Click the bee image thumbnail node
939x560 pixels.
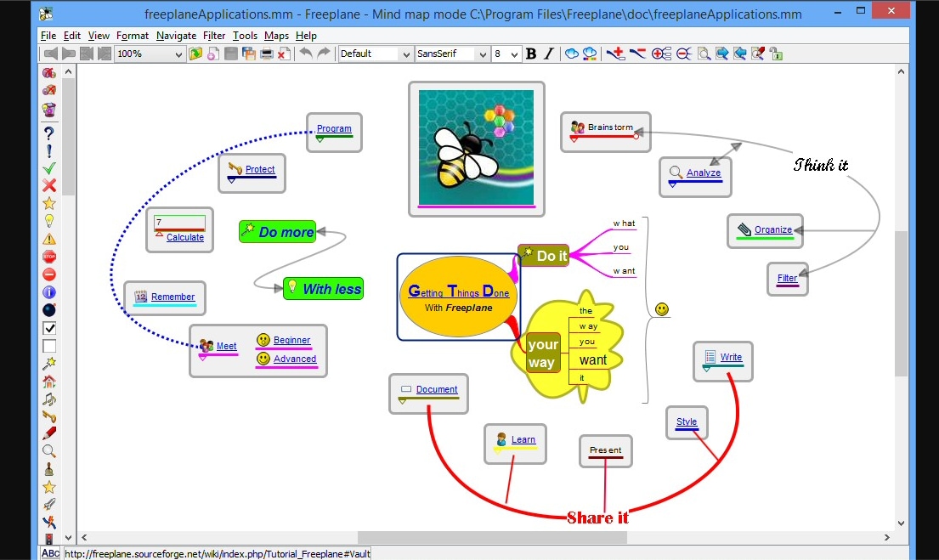(x=476, y=148)
